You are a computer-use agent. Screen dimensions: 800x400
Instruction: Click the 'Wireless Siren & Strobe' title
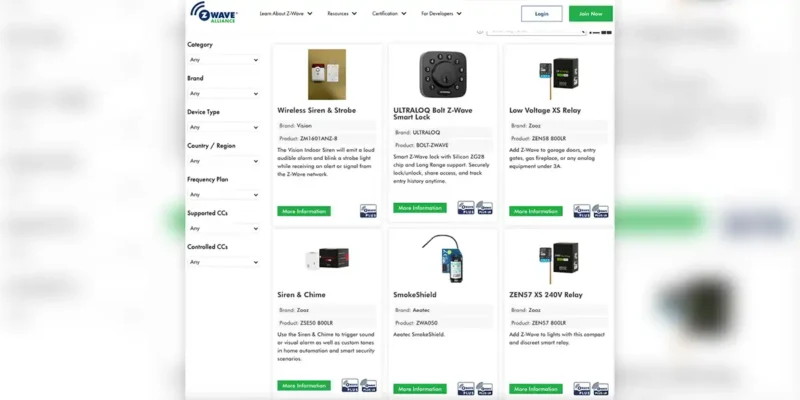[x=317, y=110]
